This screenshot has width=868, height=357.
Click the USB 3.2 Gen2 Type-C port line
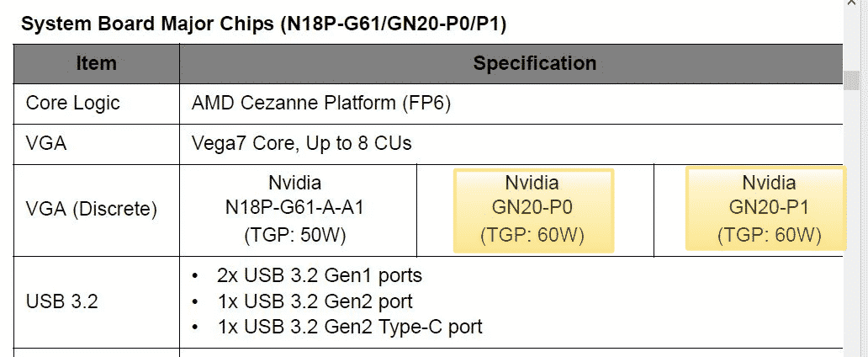pos(349,326)
